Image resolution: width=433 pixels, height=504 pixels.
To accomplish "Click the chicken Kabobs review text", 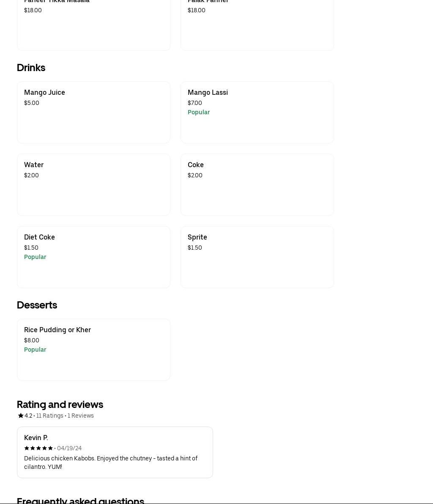I will (x=111, y=463).
